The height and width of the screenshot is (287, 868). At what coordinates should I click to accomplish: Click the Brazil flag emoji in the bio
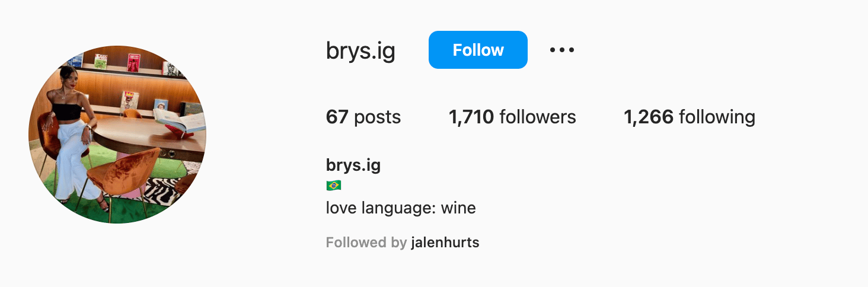tap(334, 186)
